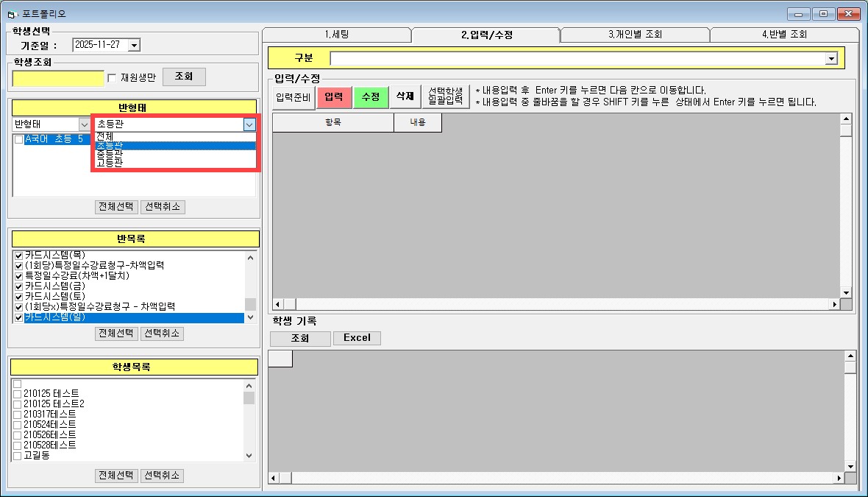Select 중등관 from the open dropdown list
Viewport: 868px width, 497px height.
point(109,155)
